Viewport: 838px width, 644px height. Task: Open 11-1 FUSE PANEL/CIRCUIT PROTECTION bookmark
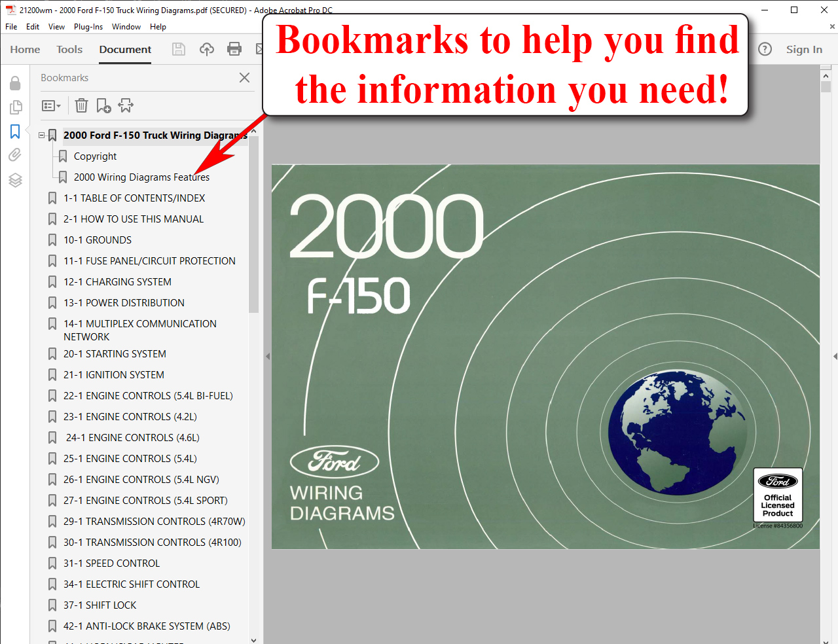coord(149,261)
